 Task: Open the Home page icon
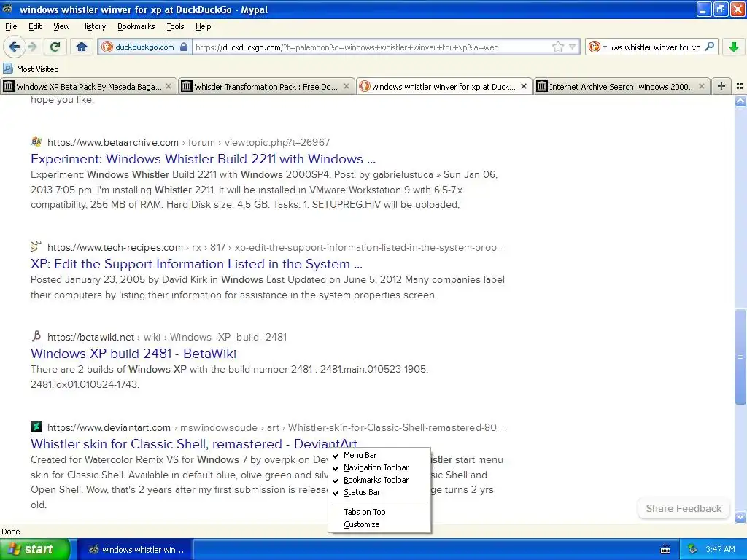click(x=82, y=47)
